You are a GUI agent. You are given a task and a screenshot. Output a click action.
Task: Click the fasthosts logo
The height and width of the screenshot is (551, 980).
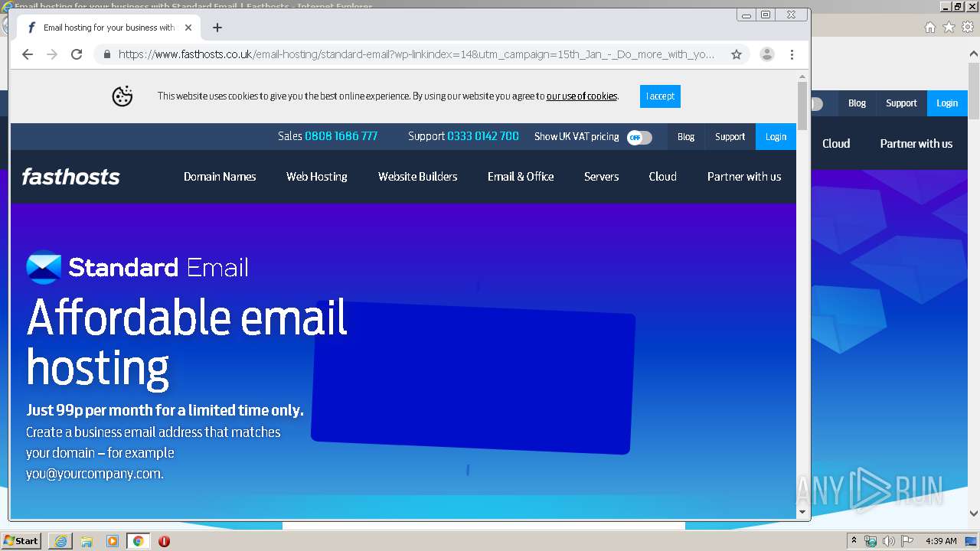(x=71, y=177)
